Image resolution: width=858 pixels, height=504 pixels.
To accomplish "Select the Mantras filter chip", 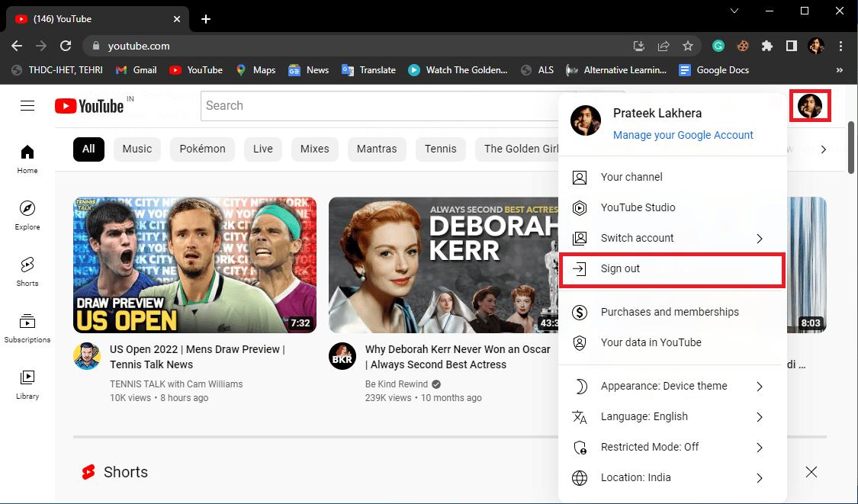I will 377,149.
